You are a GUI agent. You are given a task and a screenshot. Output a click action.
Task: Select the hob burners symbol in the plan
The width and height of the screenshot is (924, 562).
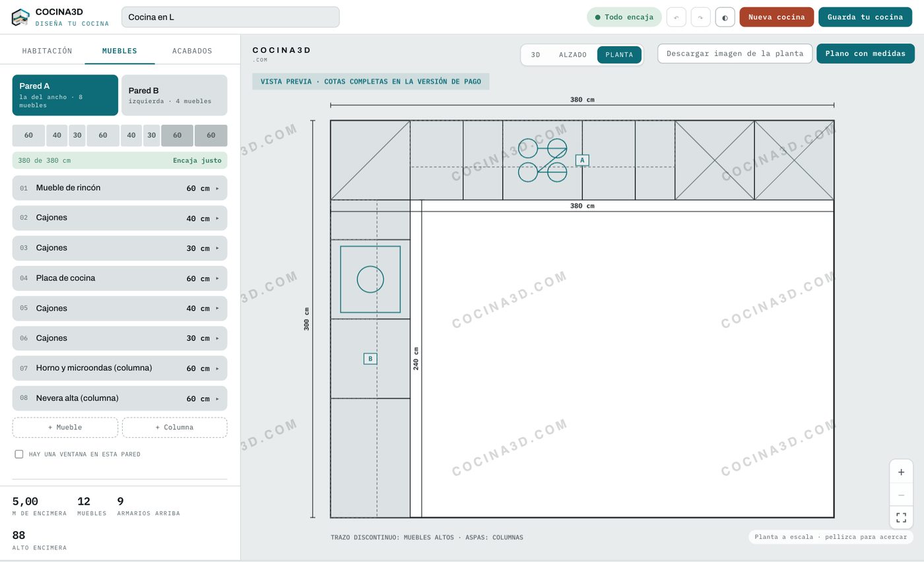(543, 160)
